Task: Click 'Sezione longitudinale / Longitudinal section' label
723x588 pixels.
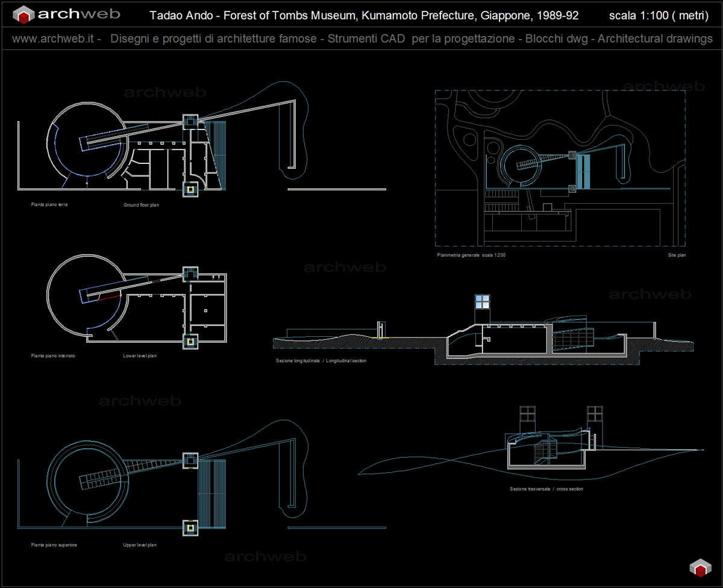Action: click(321, 360)
